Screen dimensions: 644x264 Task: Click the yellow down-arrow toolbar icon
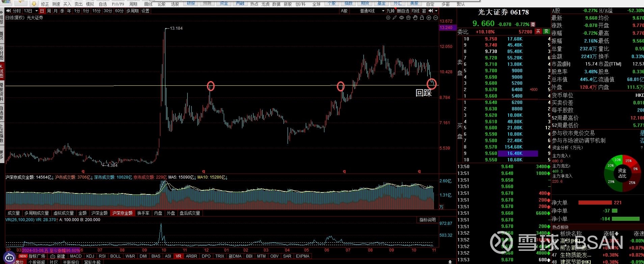tap(34, 4)
